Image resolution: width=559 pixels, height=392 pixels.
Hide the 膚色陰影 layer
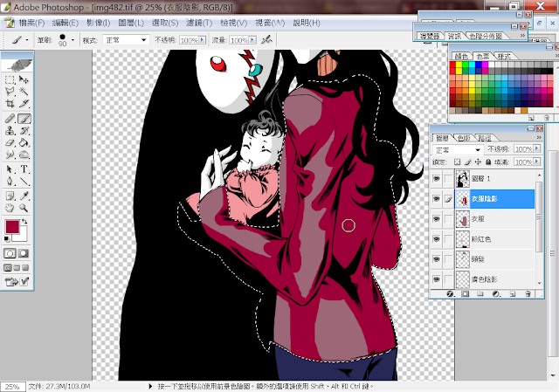point(437,279)
